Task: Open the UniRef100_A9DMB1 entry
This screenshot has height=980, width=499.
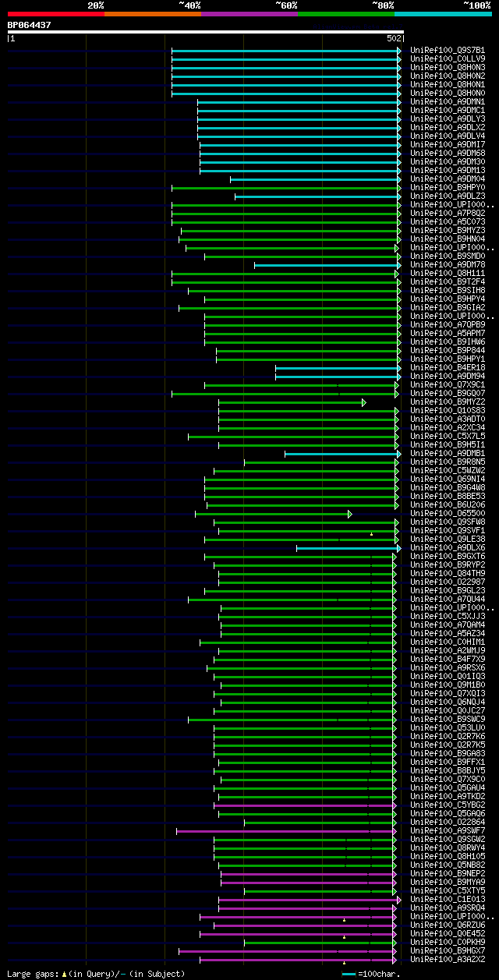Action: pos(448,453)
